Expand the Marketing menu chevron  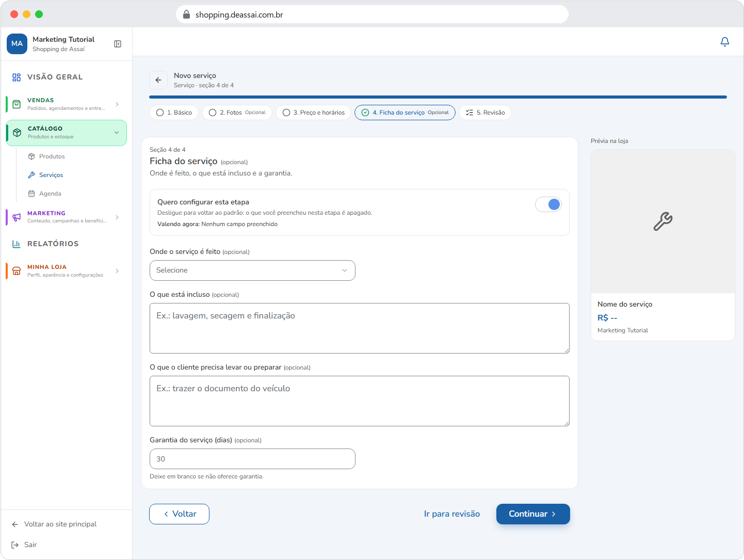[117, 217]
